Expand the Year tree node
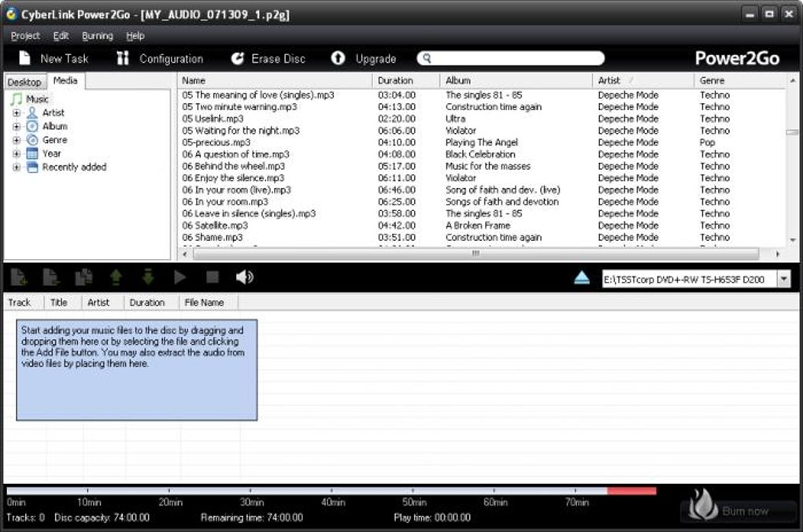Image resolution: width=803 pixels, height=532 pixels. click(x=17, y=153)
